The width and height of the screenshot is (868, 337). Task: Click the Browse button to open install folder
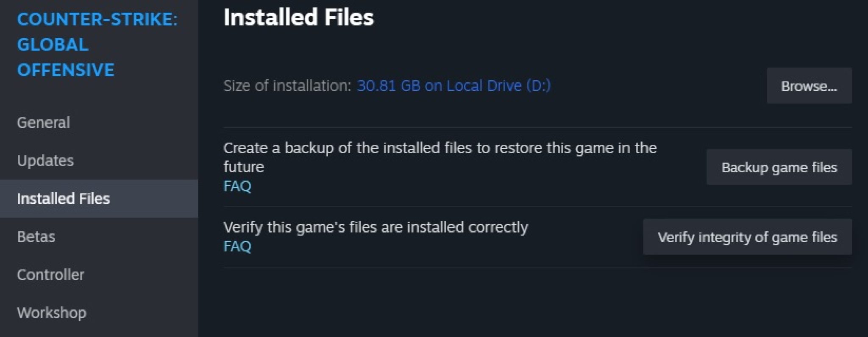[809, 85]
